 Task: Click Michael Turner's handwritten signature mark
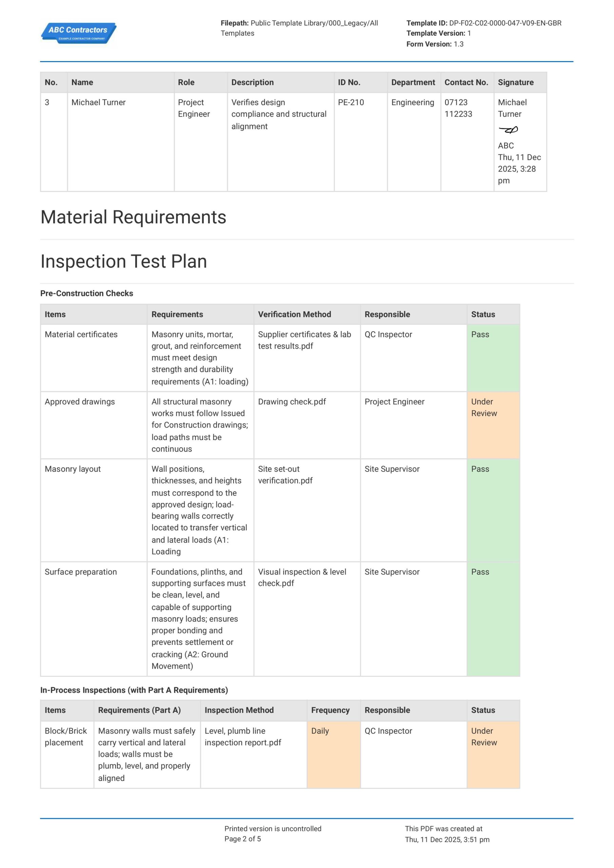point(509,130)
